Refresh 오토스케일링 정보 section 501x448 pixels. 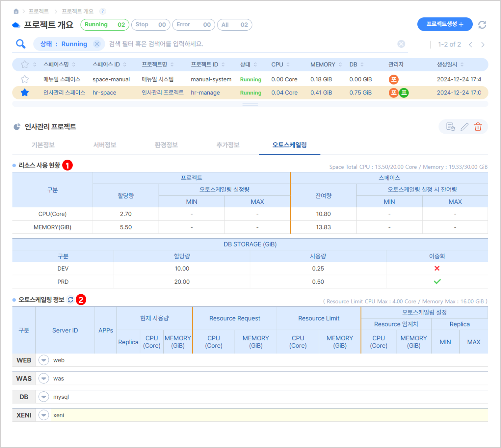click(x=70, y=300)
